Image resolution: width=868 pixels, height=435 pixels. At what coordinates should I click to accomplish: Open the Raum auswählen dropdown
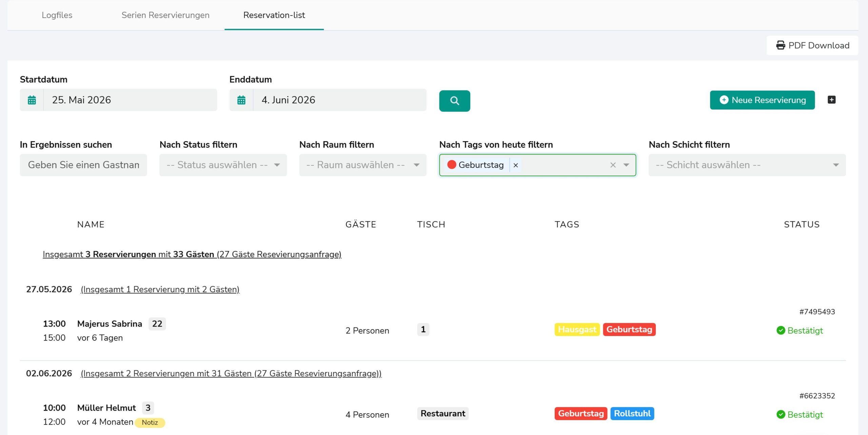pos(362,165)
